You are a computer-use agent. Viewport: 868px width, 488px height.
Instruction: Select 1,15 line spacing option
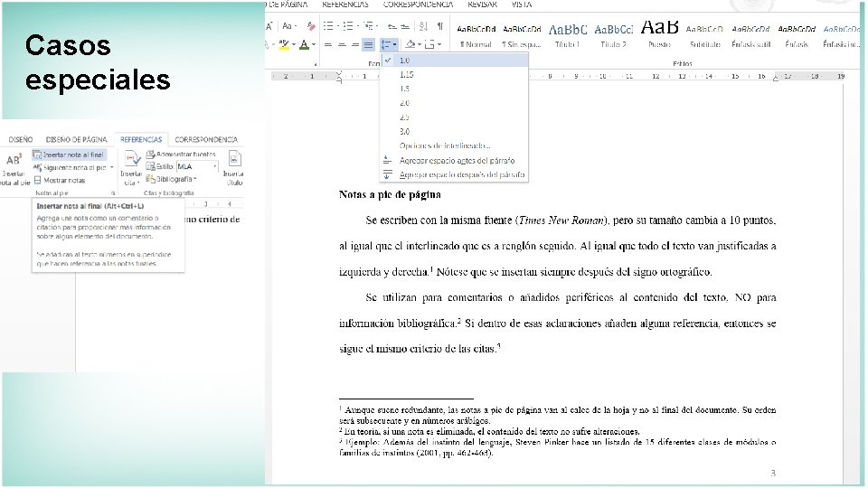click(454, 75)
